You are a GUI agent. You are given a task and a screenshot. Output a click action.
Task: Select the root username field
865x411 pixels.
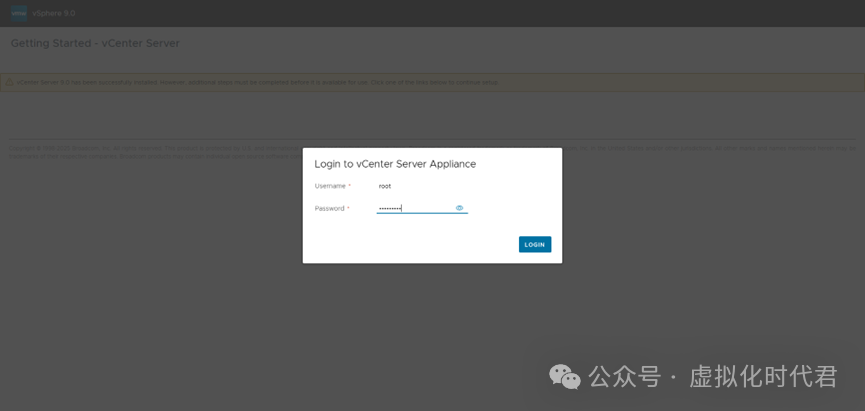point(422,186)
